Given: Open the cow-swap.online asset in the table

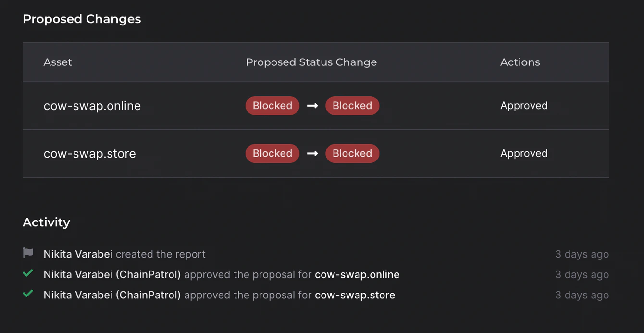Looking at the screenshot, I should point(92,106).
